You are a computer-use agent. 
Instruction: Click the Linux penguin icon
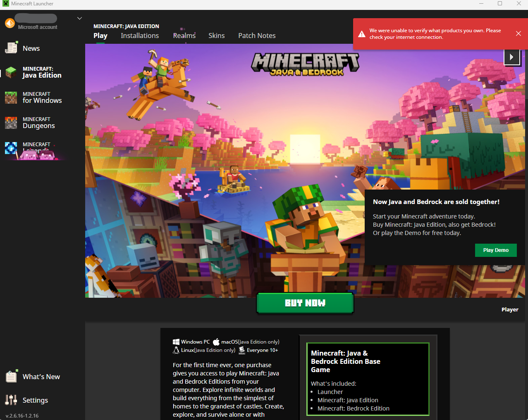pyautogui.click(x=176, y=350)
